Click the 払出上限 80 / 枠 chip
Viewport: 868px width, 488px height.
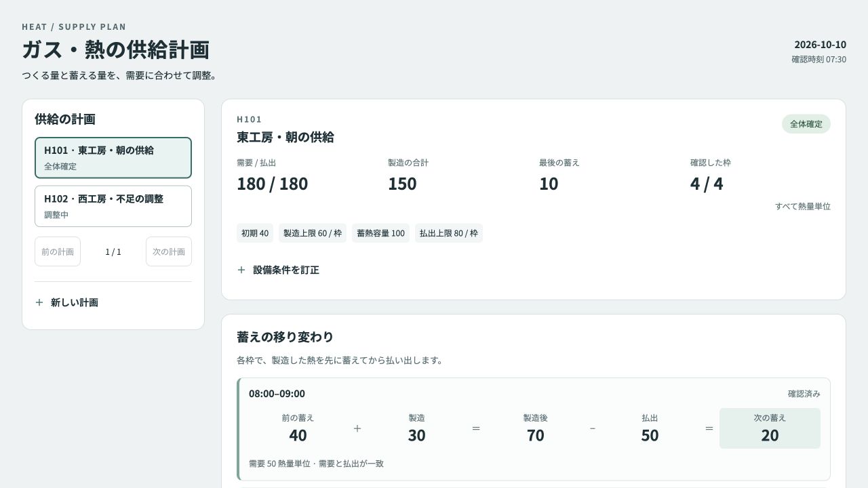(449, 233)
